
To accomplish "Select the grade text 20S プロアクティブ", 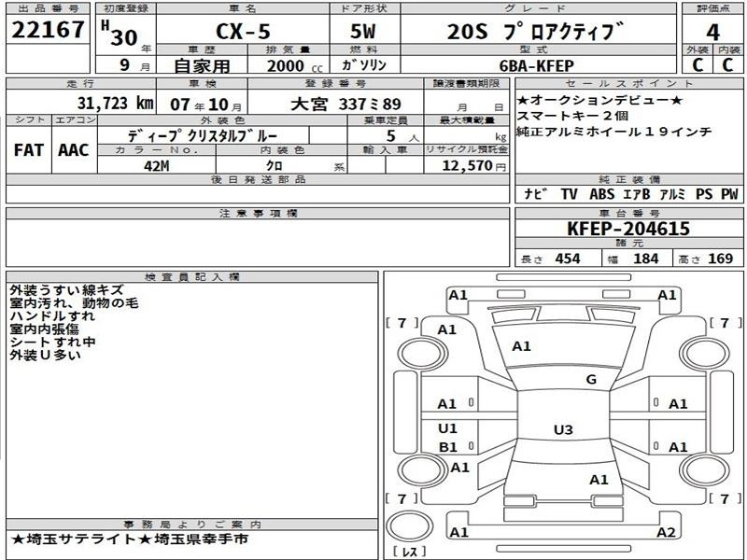I will pyautogui.click(x=535, y=32).
